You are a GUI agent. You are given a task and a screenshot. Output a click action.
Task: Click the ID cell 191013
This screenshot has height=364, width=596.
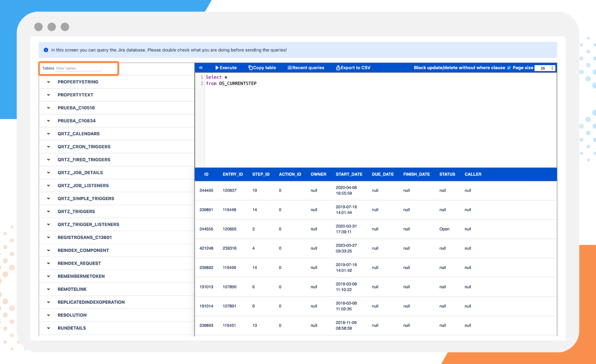206,287
